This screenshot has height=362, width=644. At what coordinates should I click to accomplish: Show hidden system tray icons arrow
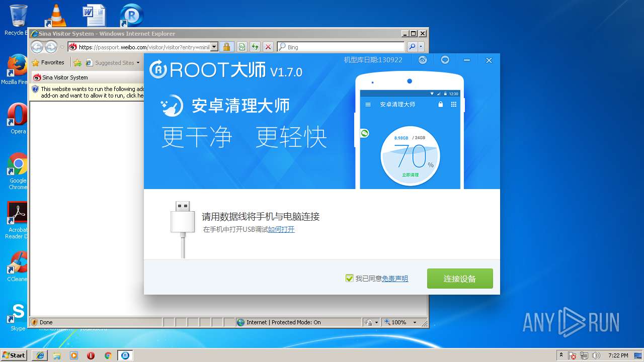tap(561, 355)
